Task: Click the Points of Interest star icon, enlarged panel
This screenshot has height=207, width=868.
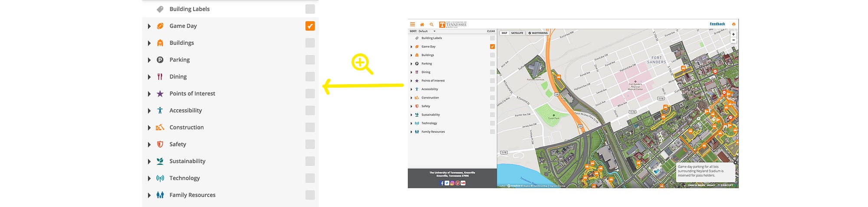Action: tap(160, 94)
